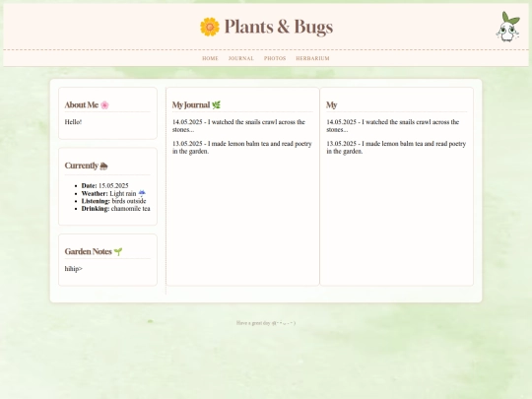Click the sprout mascot character image
Viewport: 532px width, 399px height.
pyautogui.click(x=507, y=27)
